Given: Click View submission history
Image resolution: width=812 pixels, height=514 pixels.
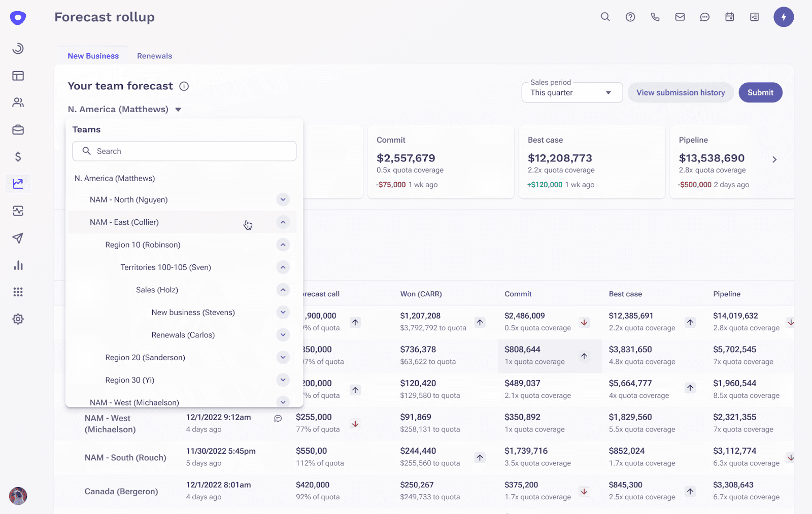Looking at the screenshot, I should pyautogui.click(x=681, y=92).
